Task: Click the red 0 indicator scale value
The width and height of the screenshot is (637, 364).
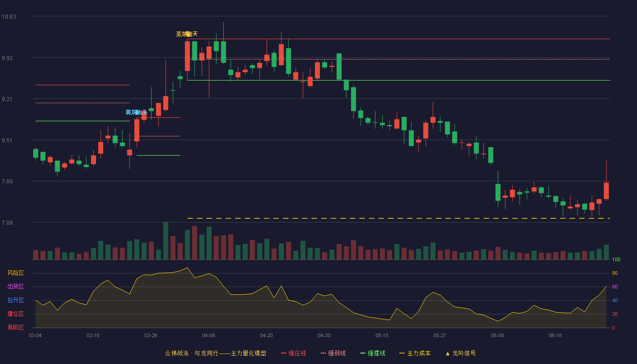Action: [x=613, y=328]
